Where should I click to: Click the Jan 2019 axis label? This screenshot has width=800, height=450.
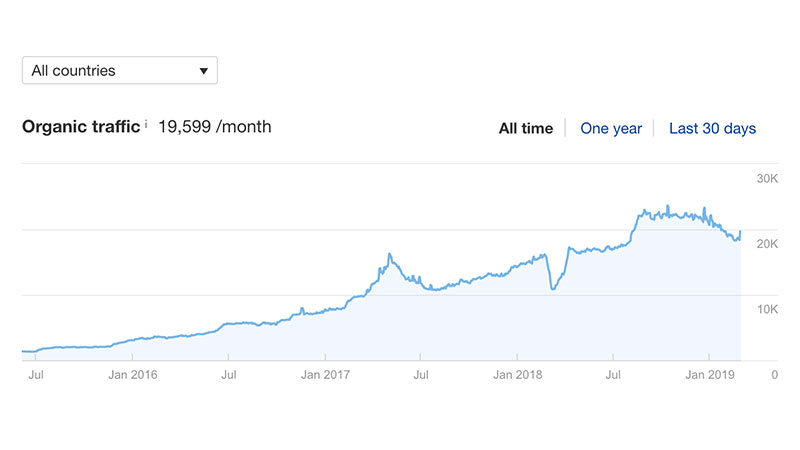pos(708,375)
